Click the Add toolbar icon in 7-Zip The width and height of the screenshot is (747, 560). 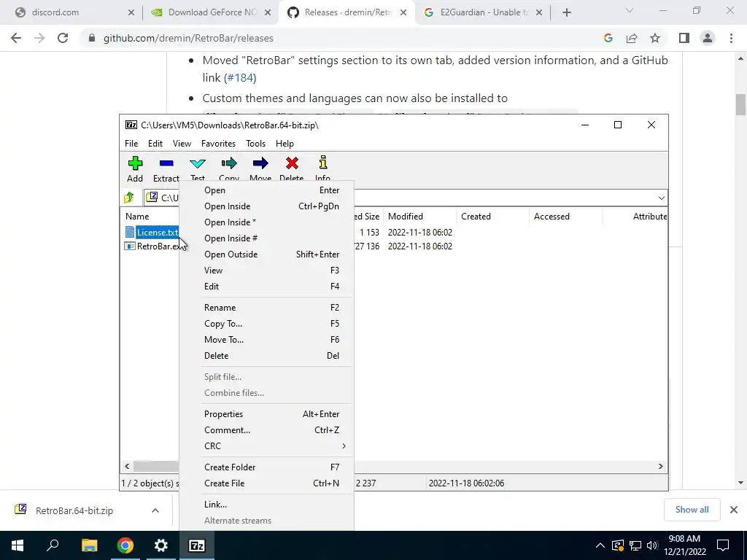tap(135, 163)
